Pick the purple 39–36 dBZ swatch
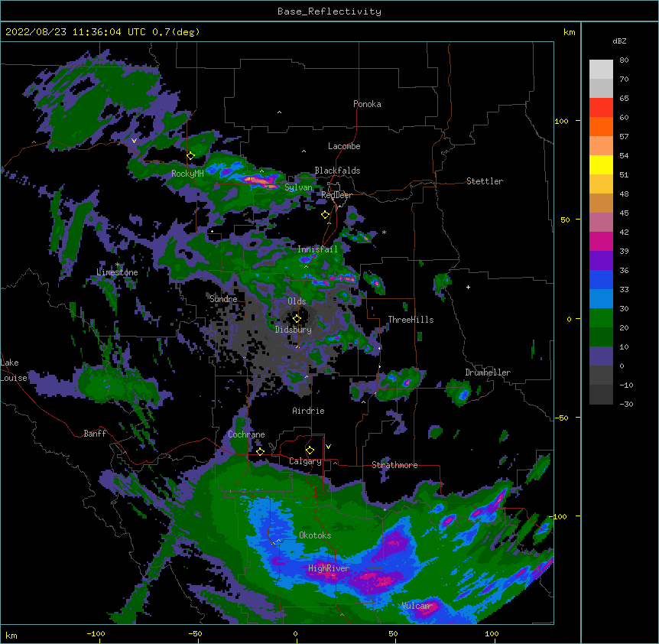 (601, 260)
